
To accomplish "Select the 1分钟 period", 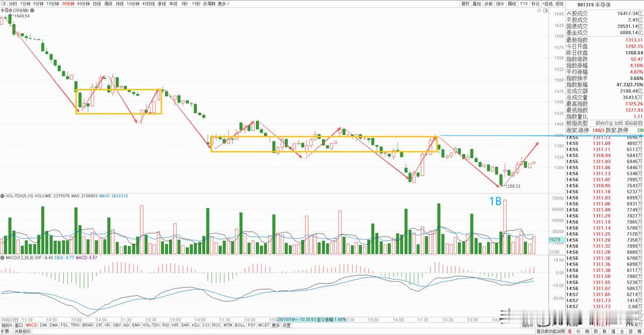I will (25, 4).
